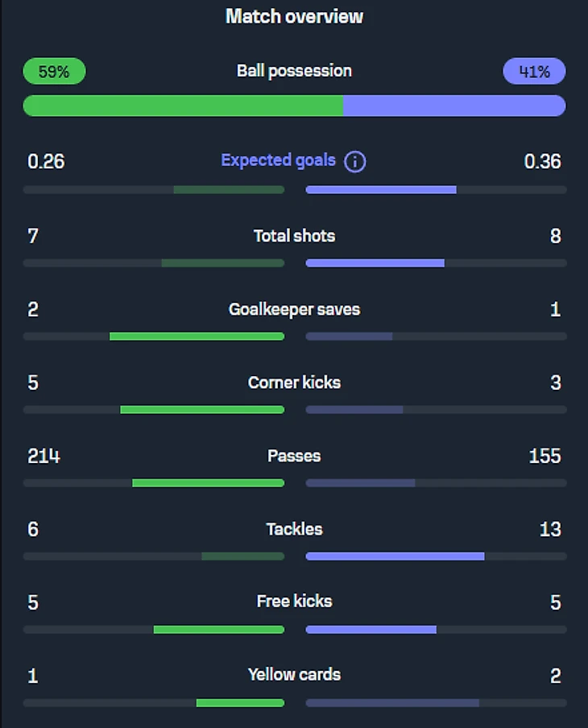Viewport: 588px width, 728px height.
Task: Click the 0.36 expected goals value
Action: [x=542, y=162]
